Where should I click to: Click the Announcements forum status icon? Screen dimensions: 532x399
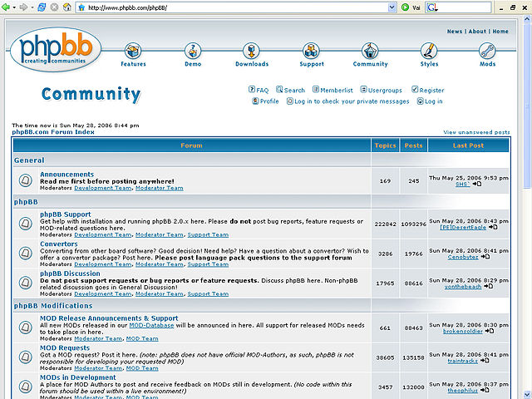(25, 180)
